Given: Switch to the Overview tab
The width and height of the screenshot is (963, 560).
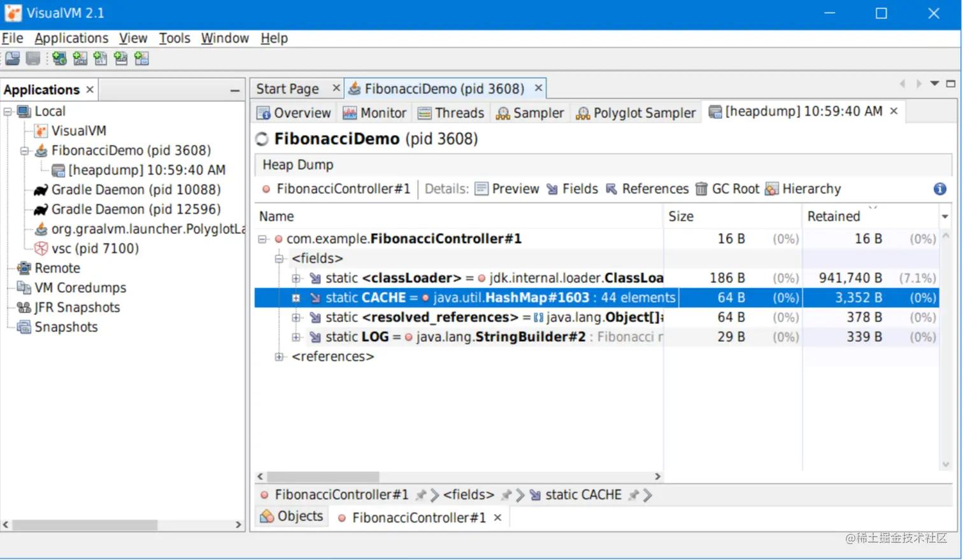Looking at the screenshot, I should 294,113.
